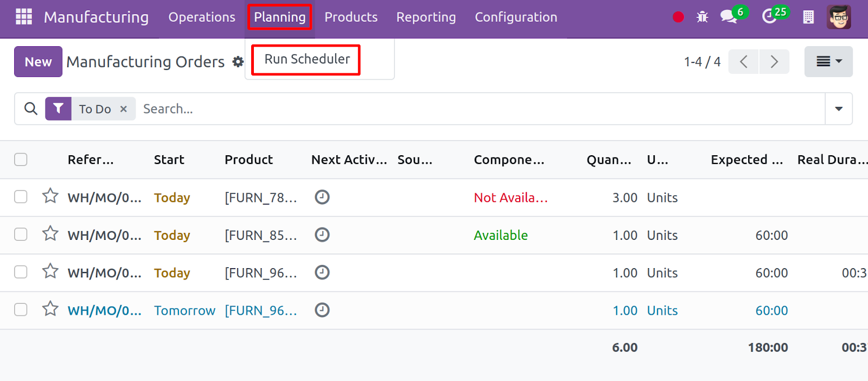Select checkbox of the Tomorrow order
The width and height of the screenshot is (868, 381).
point(21,309)
